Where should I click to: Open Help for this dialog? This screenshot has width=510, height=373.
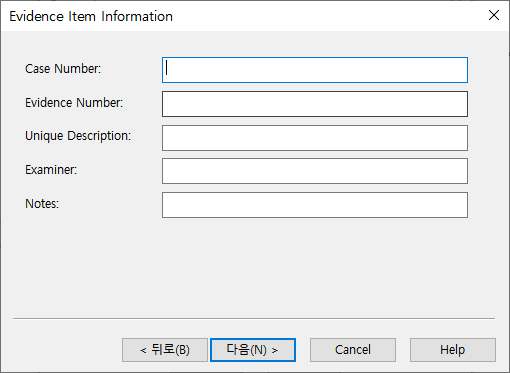[x=453, y=350]
